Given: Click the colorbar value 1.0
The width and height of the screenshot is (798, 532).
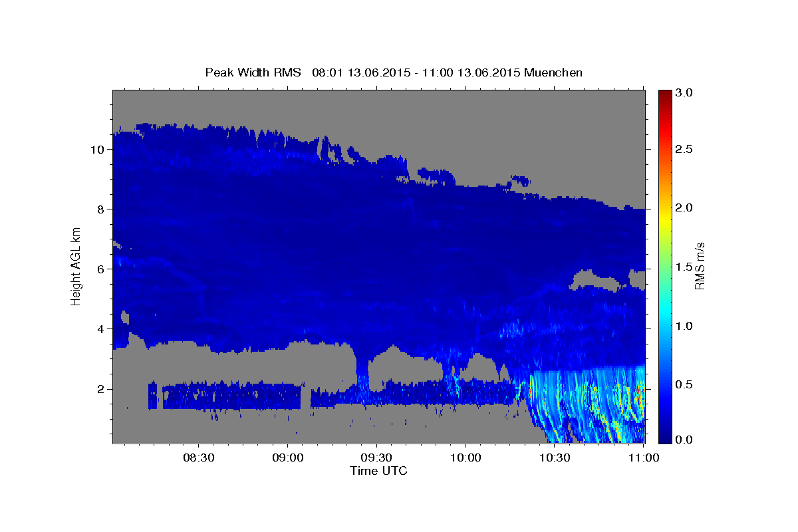Looking at the screenshot, I should coord(685,326).
